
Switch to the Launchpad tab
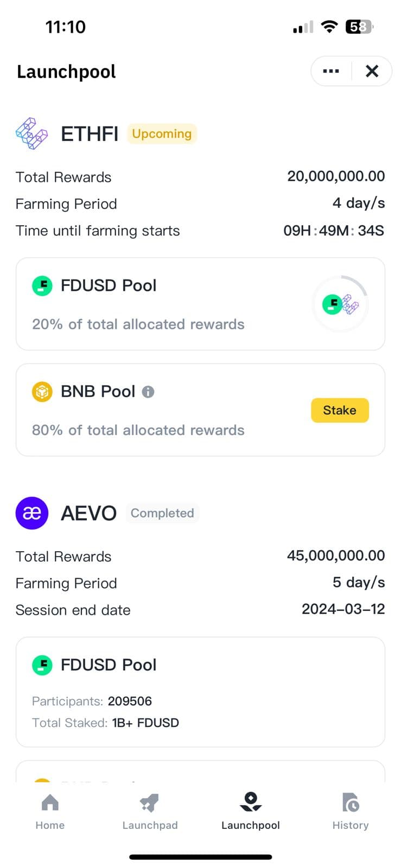coord(150,812)
